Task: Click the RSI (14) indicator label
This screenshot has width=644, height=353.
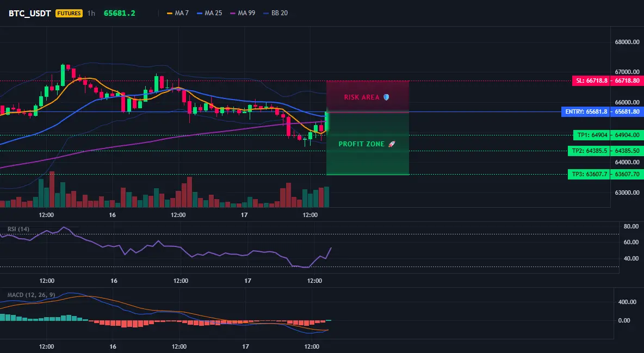Action: (18, 229)
